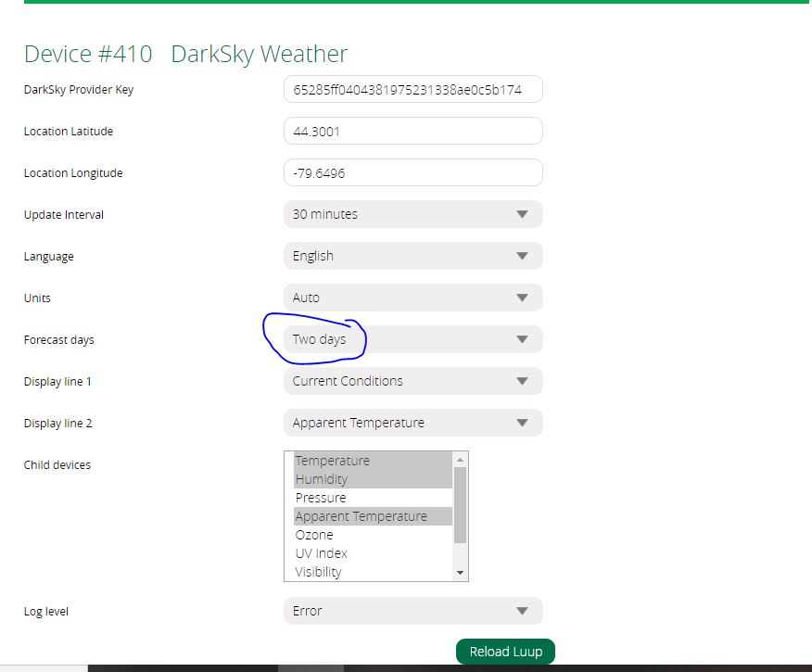Click the Location Latitude input field

point(412,132)
